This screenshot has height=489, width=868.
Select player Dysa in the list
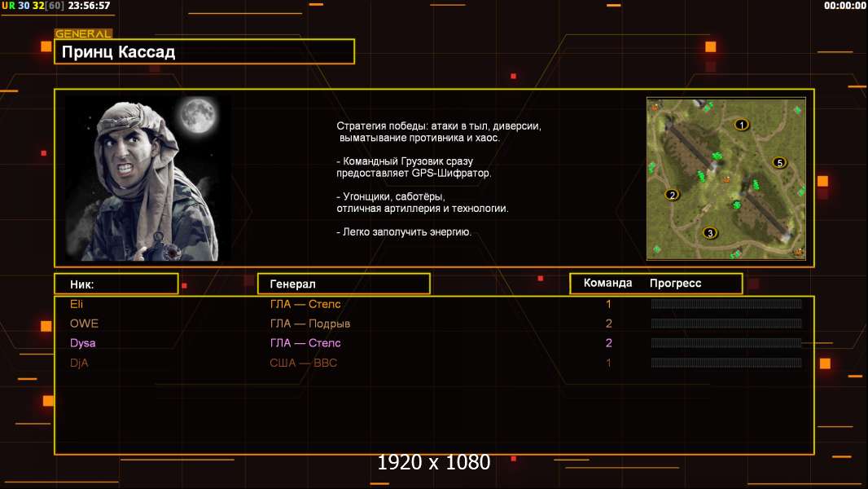point(82,343)
